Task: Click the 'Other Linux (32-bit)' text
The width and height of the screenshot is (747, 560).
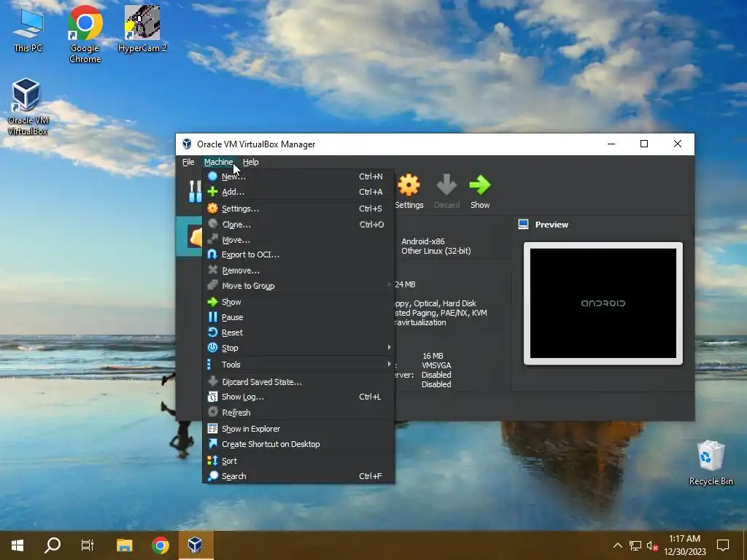Action: pyautogui.click(x=436, y=251)
